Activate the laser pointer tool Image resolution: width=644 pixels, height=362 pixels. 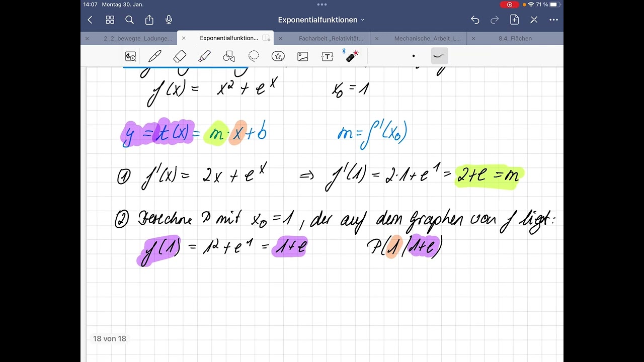[x=351, y=56]
